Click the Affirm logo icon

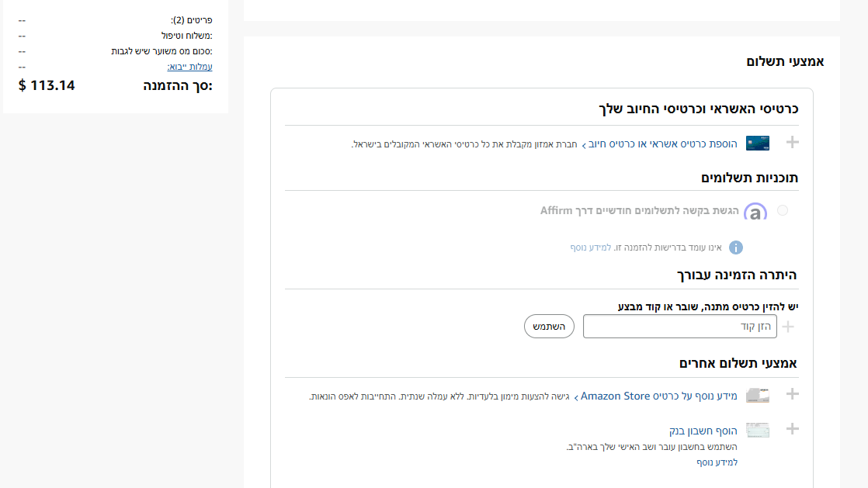pyautogui.click(x=755, y=212)
